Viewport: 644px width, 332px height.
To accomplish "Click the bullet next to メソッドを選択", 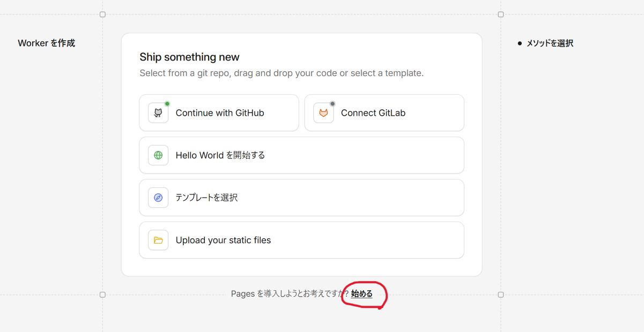I will pyautogui.click(x=519, y=43).
